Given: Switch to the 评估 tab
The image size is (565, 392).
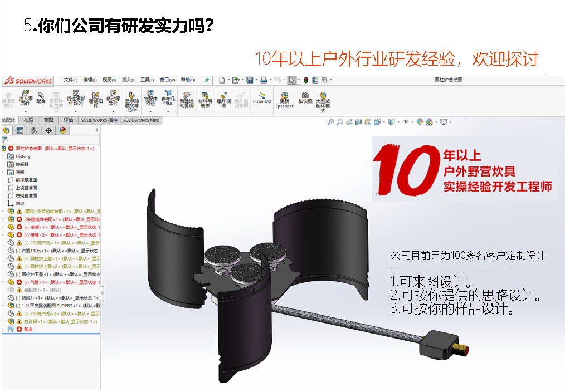Looking at the screenshot, I should point(69,120).
